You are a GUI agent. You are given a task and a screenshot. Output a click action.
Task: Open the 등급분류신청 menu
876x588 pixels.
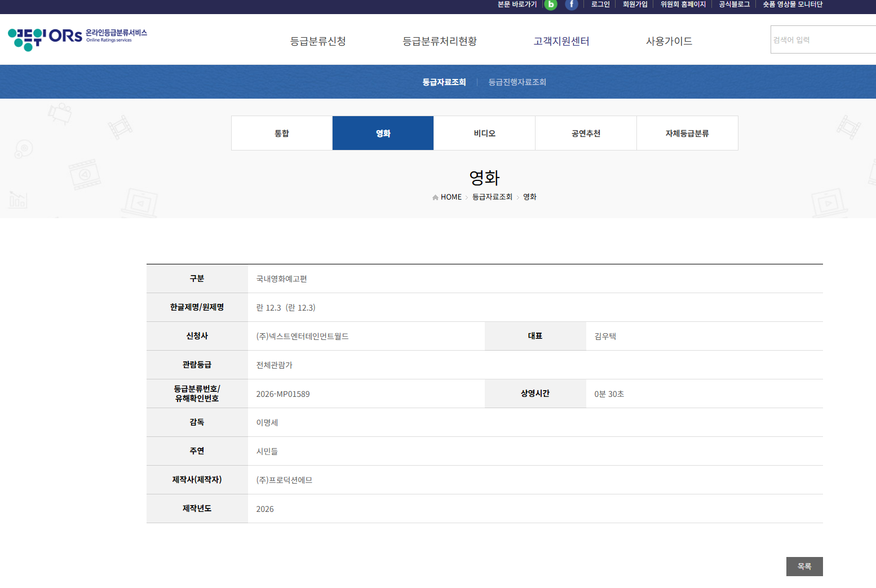(318, 41)
